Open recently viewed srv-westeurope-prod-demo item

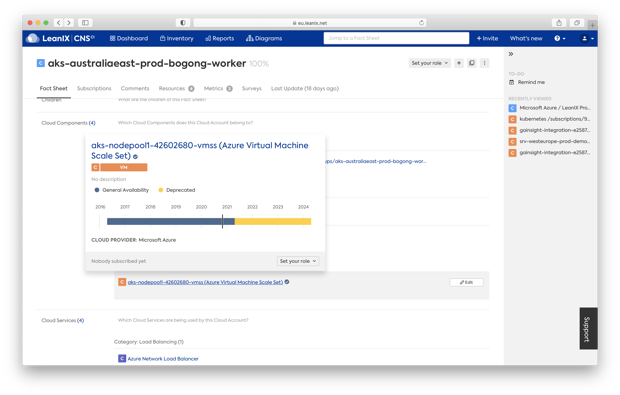(x=555, y=141)
